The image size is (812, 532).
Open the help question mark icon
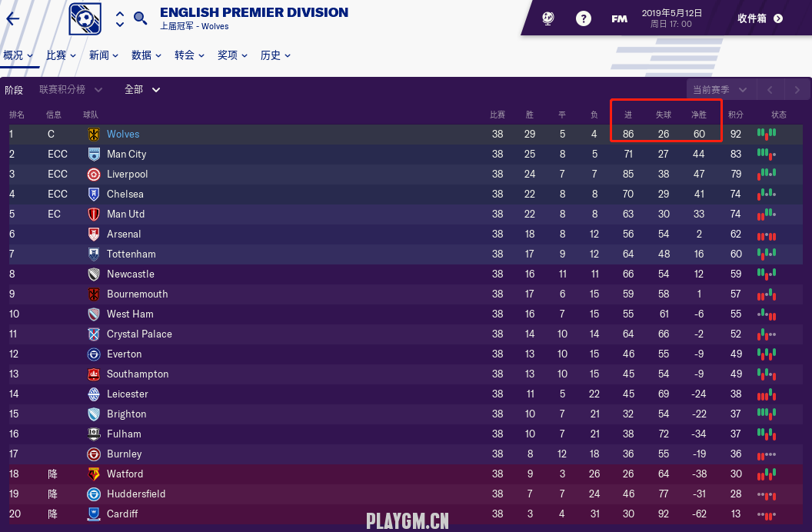pyautogui.click(x=584, y=18)
